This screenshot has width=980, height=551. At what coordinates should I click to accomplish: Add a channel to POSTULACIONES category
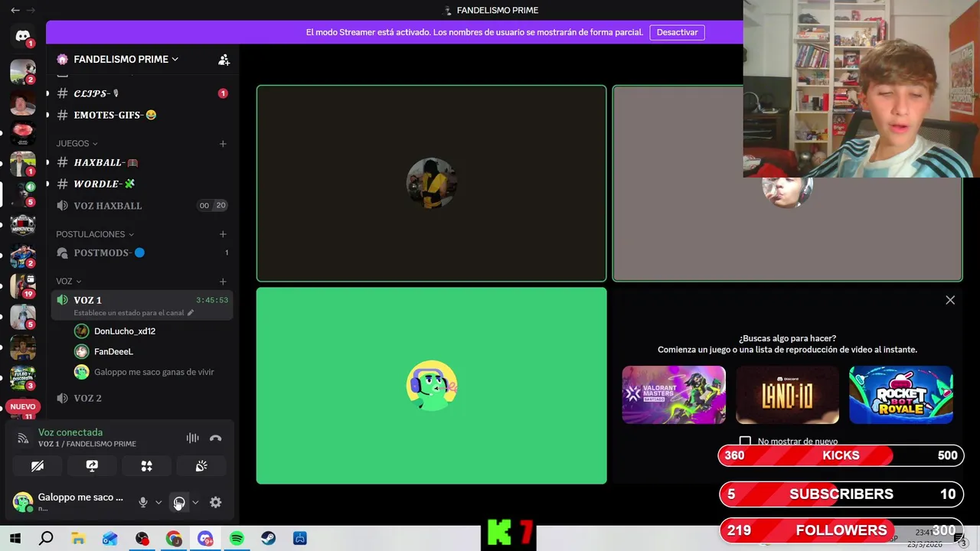(x=223, y=234)
